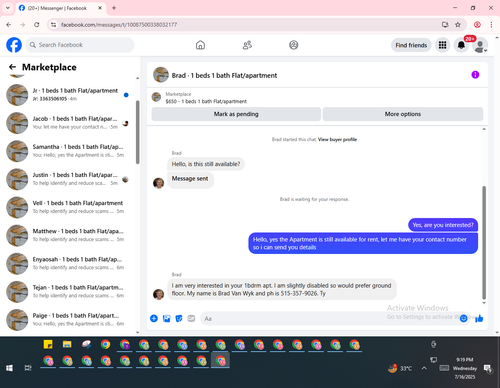
Task: Click Brad's avatar in chat header
Action: [x=161, y=75]
